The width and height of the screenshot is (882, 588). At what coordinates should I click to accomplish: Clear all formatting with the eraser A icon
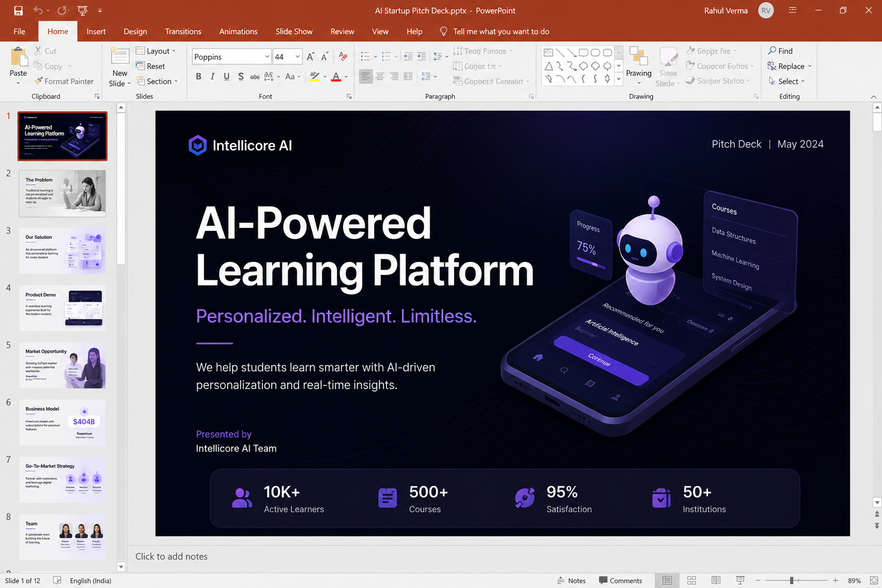(x=343, y=56)
